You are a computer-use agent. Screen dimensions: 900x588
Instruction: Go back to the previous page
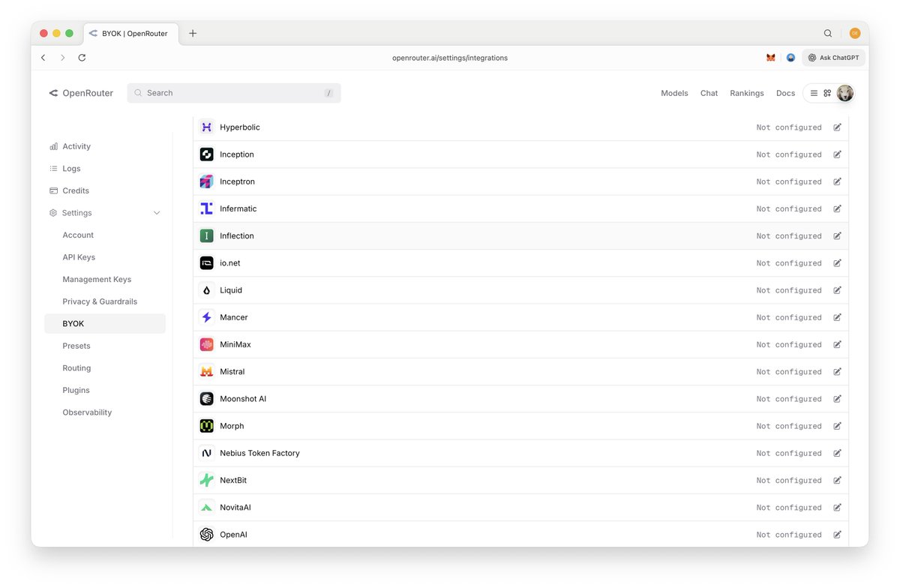coord(43,58)
